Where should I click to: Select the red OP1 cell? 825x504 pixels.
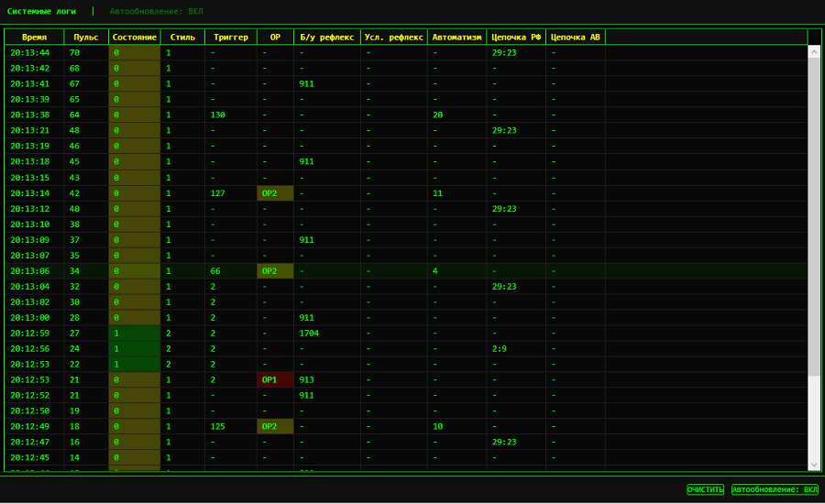[x=275, y=379]
